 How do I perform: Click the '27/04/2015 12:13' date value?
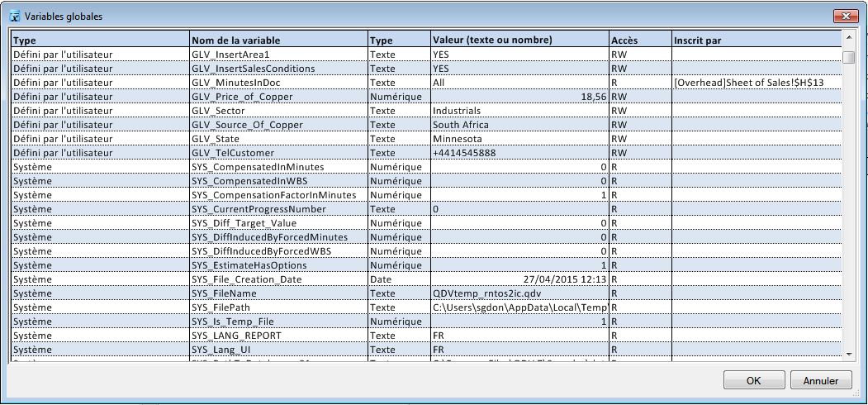[x=519, y=279]
